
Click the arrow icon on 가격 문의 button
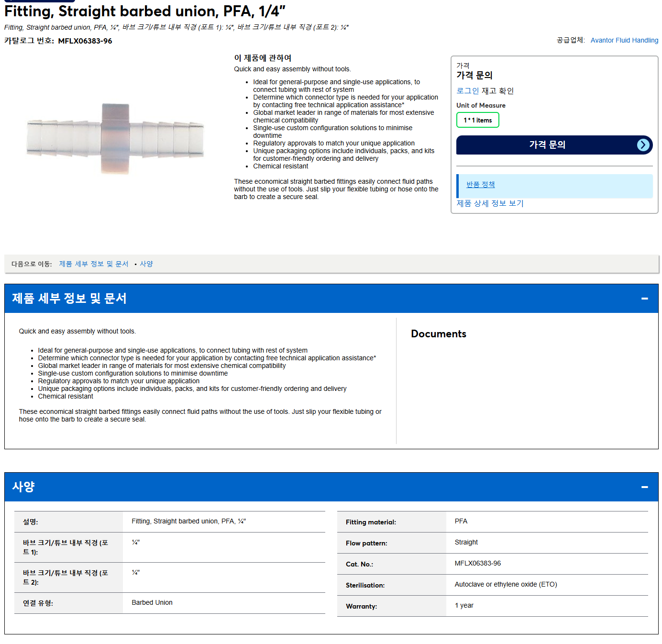[643, 145]
